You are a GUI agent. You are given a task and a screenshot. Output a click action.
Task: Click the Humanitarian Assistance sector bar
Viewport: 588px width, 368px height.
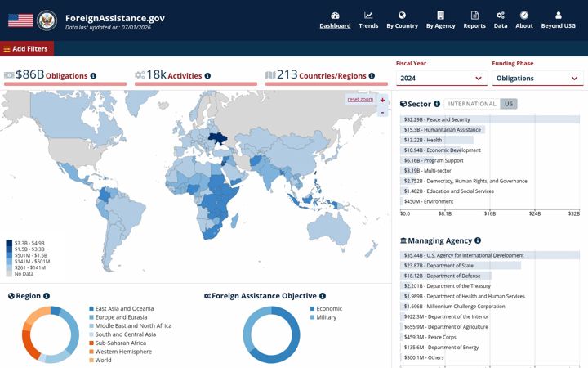coord(443,130)
